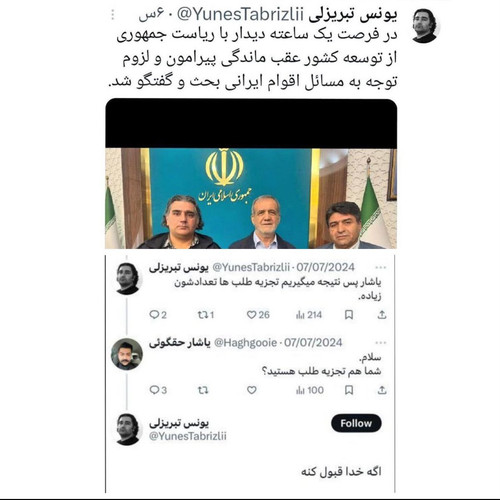This screenshot has height=500, width=500.
Task: Like the Haghgooie tweet
Action: tap(252, 390)
